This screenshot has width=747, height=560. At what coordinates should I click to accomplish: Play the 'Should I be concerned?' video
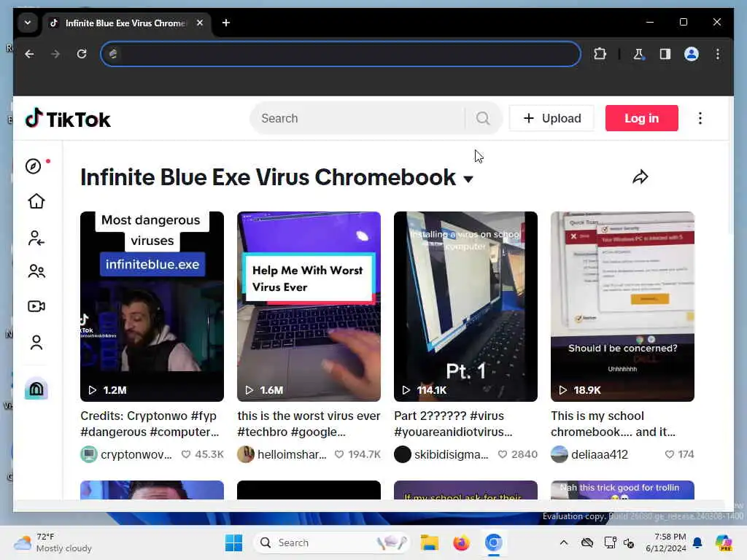tap(622, 306)
